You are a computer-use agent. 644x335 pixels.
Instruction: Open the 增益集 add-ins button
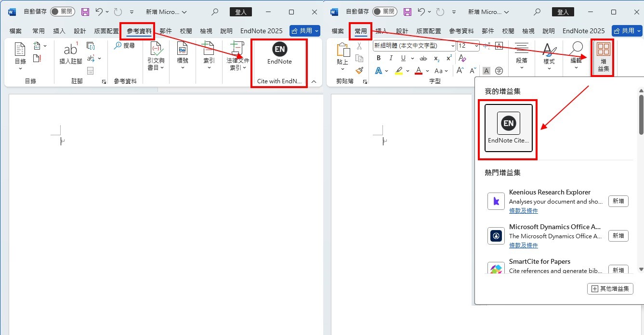(x=603, y=57)
